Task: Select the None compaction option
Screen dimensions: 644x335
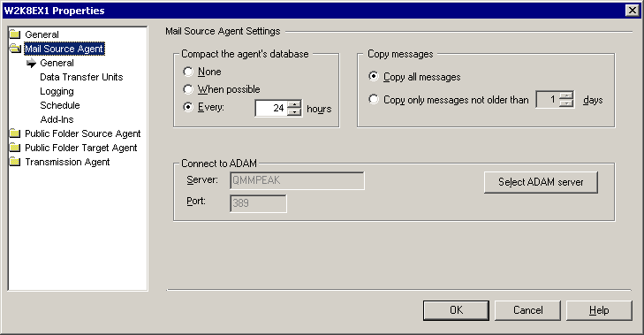Action: point(188,72)
